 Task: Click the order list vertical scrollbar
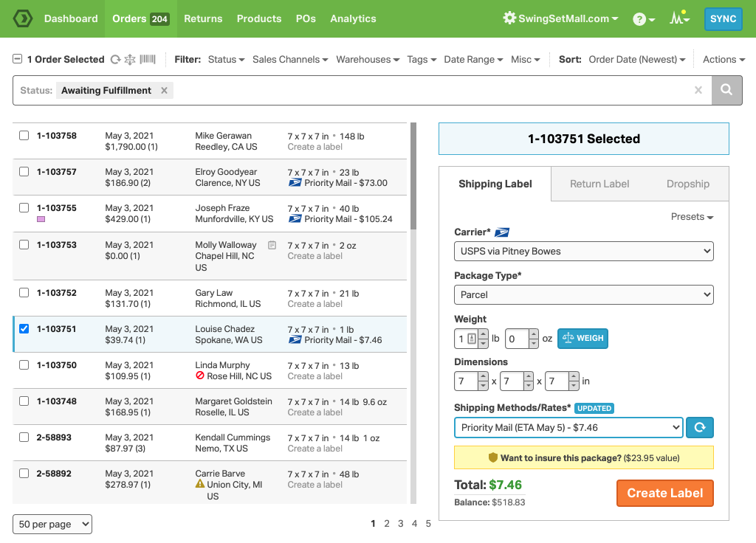(413, 176)
